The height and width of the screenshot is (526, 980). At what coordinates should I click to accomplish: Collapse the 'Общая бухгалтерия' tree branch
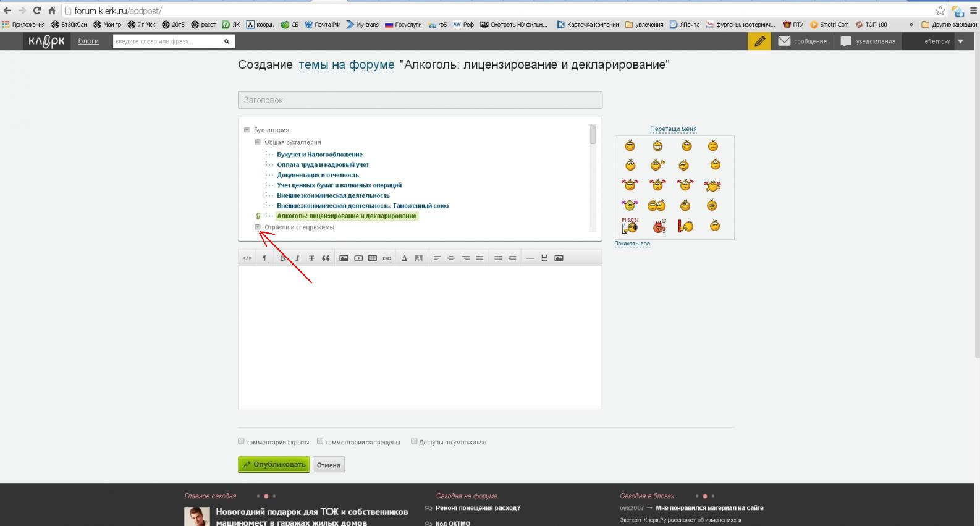point(258,142)
